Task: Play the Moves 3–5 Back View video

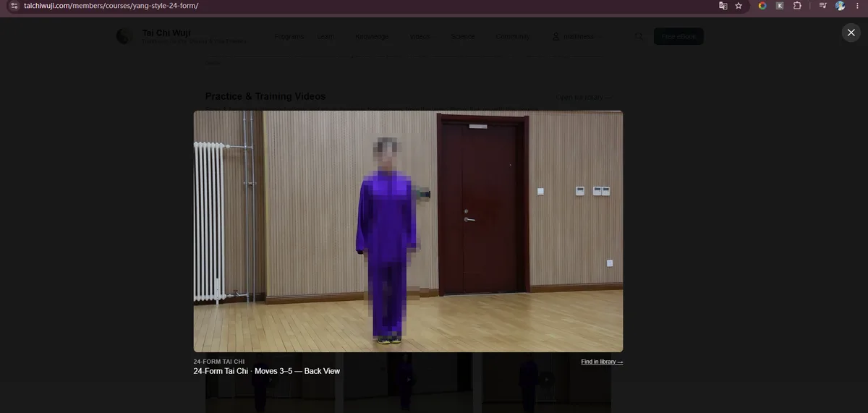Action: click(x=408, y=231)
